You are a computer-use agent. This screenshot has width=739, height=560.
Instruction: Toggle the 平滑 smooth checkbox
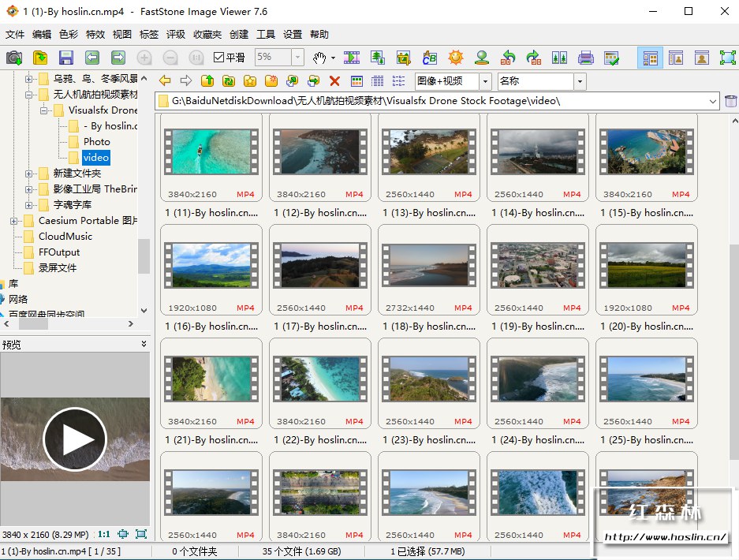(220, 58)
